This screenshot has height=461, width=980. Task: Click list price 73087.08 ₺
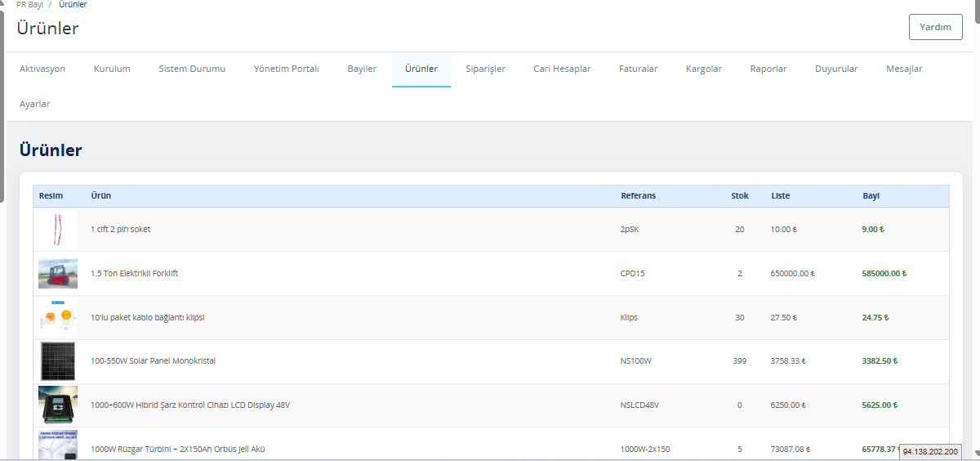click(x=791, y=449)
